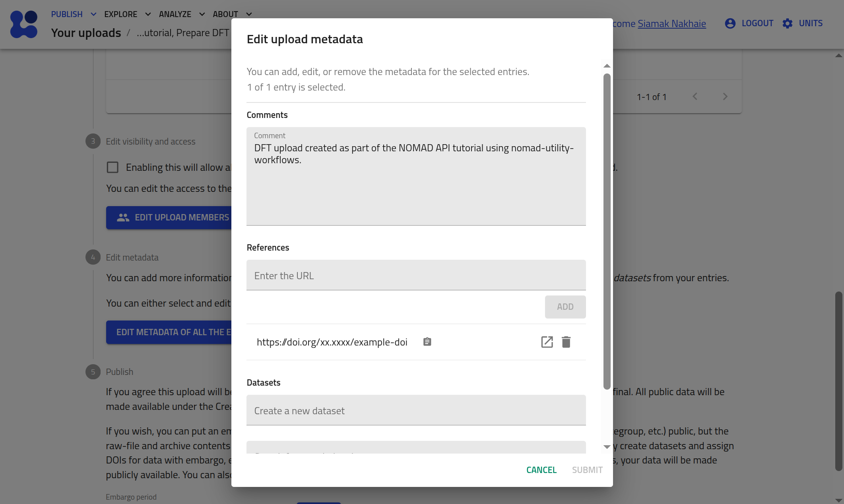Click the account profile icon
This screenshot has height=504, width=844.
730,23
